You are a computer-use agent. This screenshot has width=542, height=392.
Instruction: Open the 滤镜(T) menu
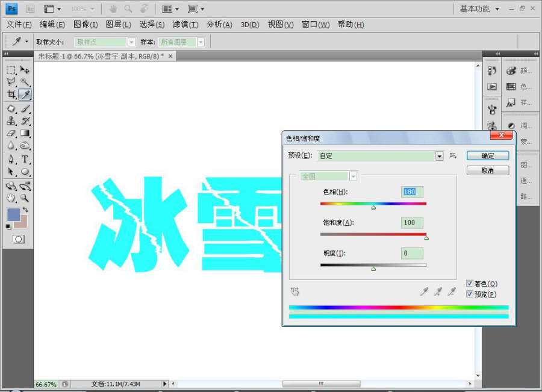click(185, 25)
